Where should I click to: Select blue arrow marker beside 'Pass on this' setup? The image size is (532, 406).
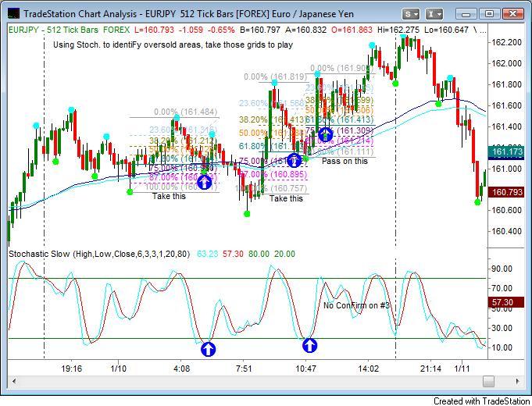[x=325, y=134]
